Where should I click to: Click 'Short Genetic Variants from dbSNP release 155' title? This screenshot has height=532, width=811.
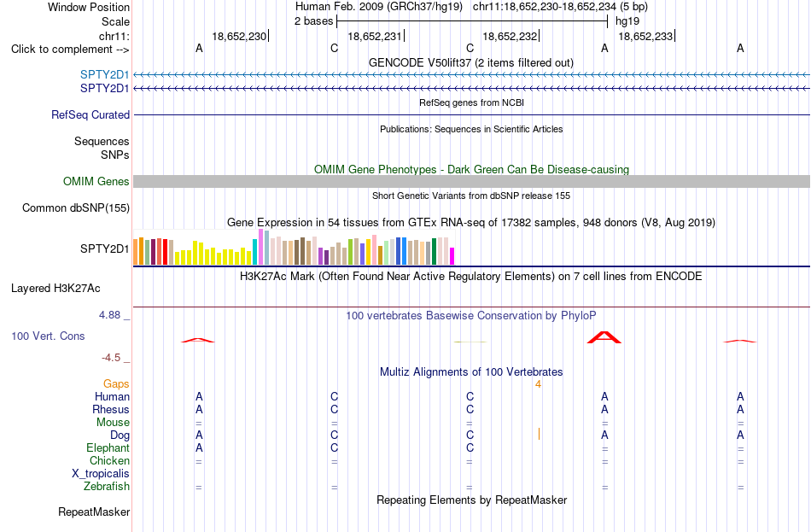click(x=471, y=196)
